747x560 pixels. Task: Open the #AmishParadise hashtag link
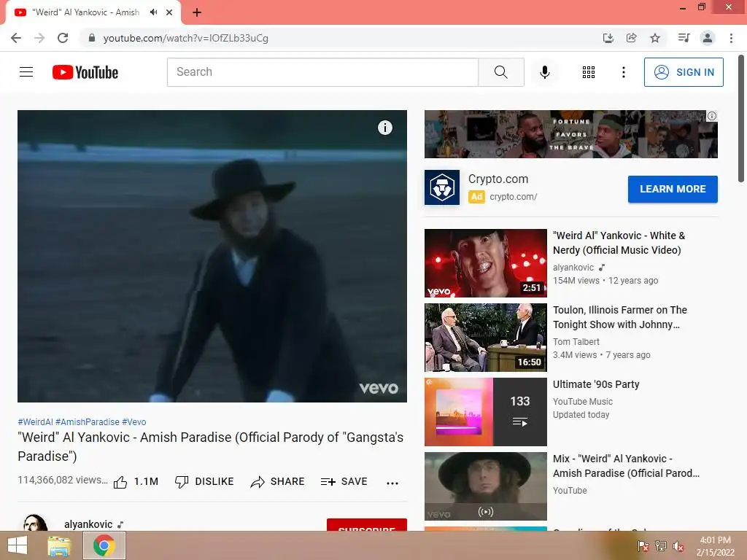click(88, 422)
